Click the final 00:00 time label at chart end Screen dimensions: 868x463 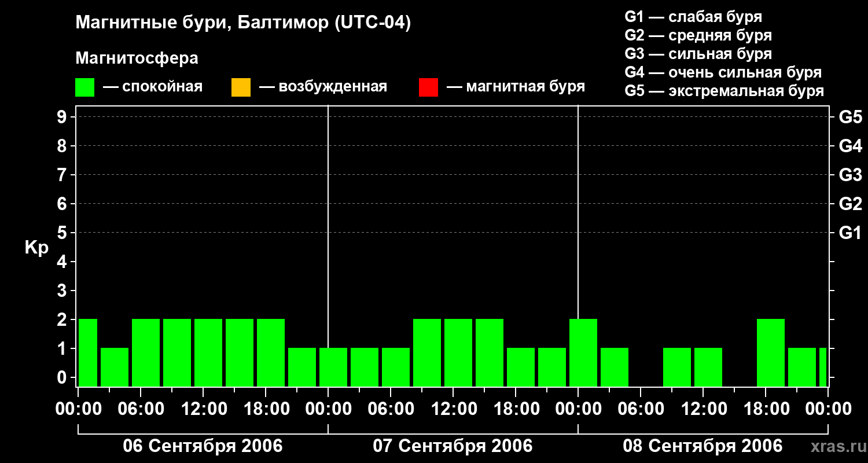click(x=828, y=409)
